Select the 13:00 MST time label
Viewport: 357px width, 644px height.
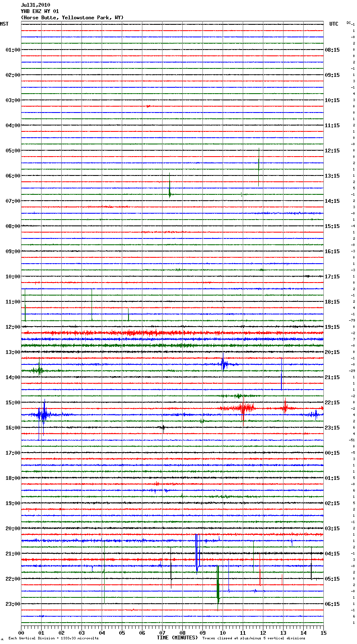click(x=13, y=352)
